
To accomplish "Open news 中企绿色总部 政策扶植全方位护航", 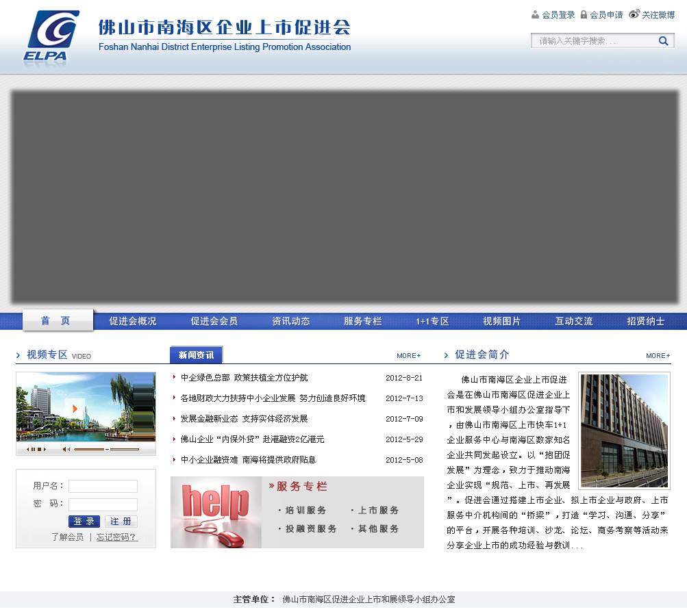I will (x=244, y=378).
